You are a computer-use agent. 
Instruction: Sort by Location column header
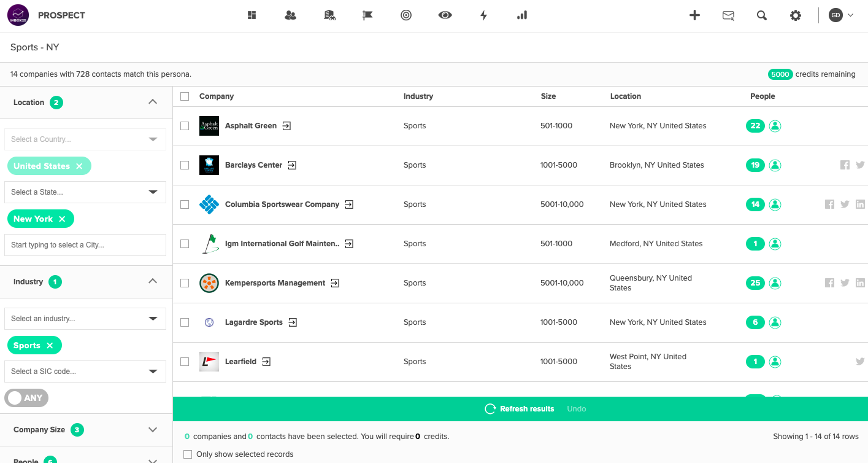click(x=626, y=96)
